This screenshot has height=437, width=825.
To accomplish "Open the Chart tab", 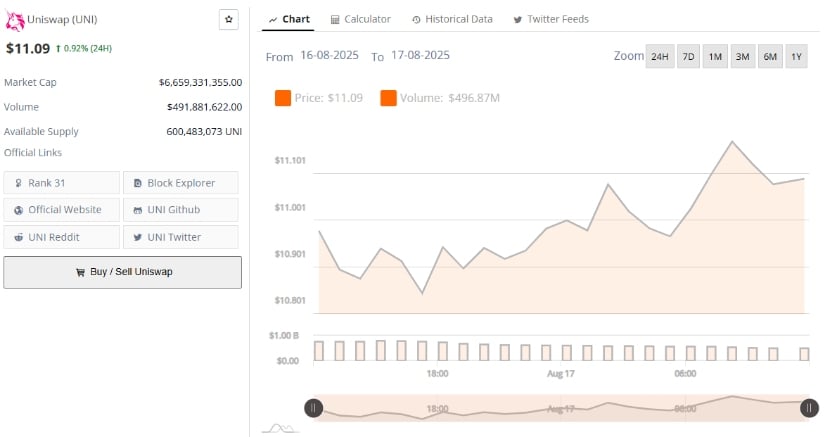I will point(288,19).
